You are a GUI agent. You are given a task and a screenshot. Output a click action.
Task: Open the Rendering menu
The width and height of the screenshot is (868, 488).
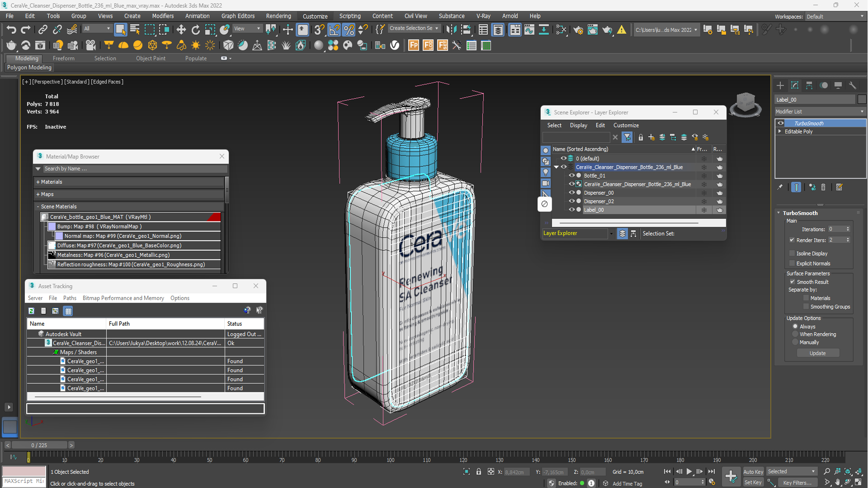tap(278, 16)
